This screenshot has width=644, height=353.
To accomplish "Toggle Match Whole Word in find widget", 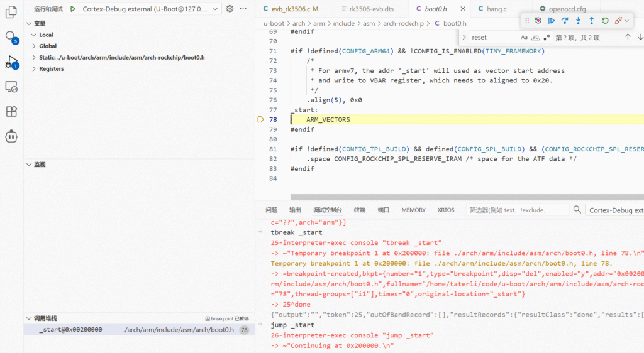I will [536, 38].
